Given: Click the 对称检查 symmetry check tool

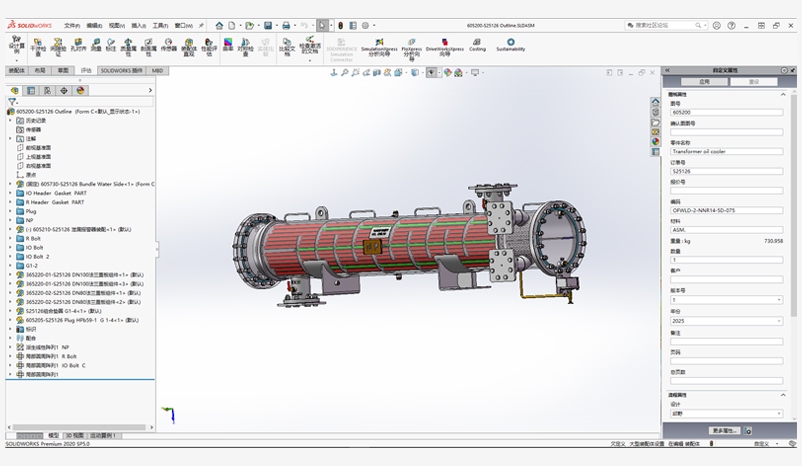Looking at the screenshot, I should pos(246,47).
